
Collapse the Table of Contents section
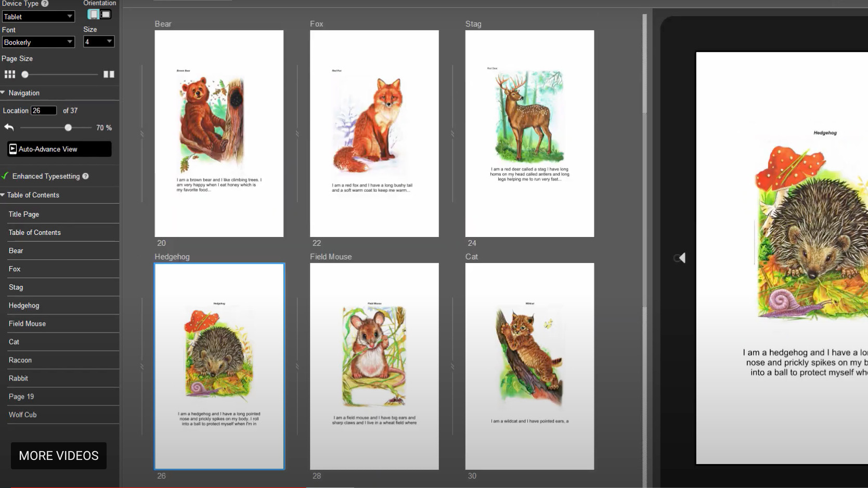[x=3, y=195]
